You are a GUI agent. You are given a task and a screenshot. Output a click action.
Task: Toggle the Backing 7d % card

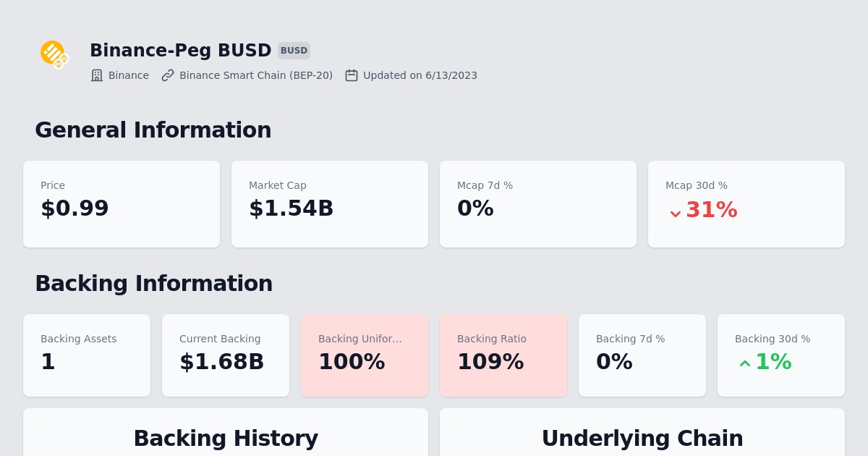pos(642,355)
